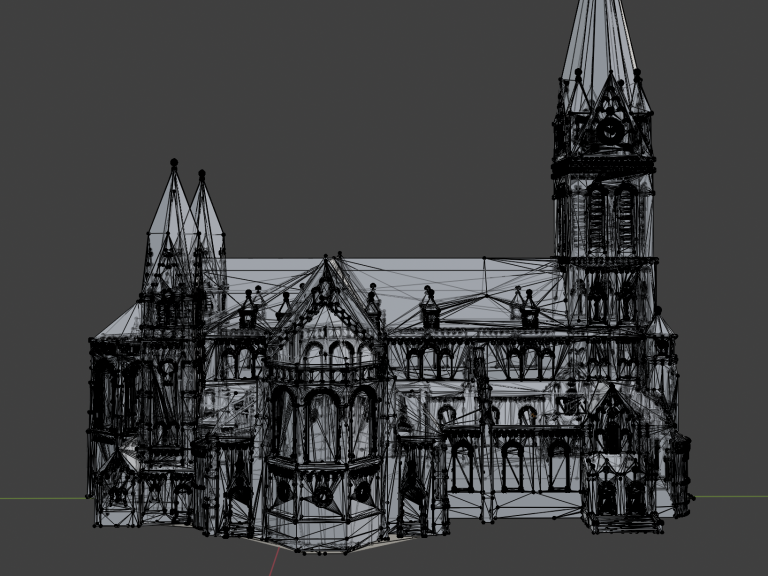Select the leftmost twin spire tip
The width and height of the screenshot is (768, 576).
(x=174, y=163)
